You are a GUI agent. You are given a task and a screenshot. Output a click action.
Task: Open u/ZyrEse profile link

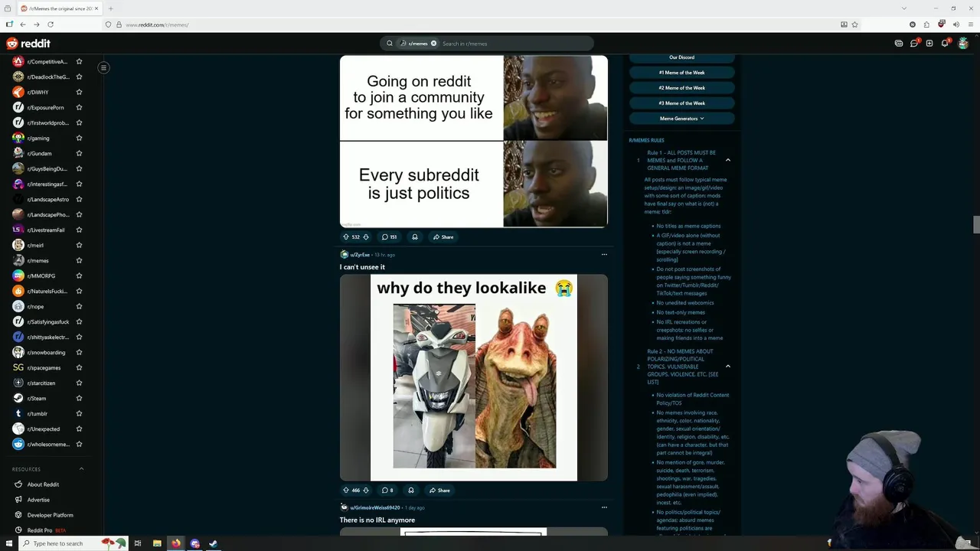coord(360,255)
